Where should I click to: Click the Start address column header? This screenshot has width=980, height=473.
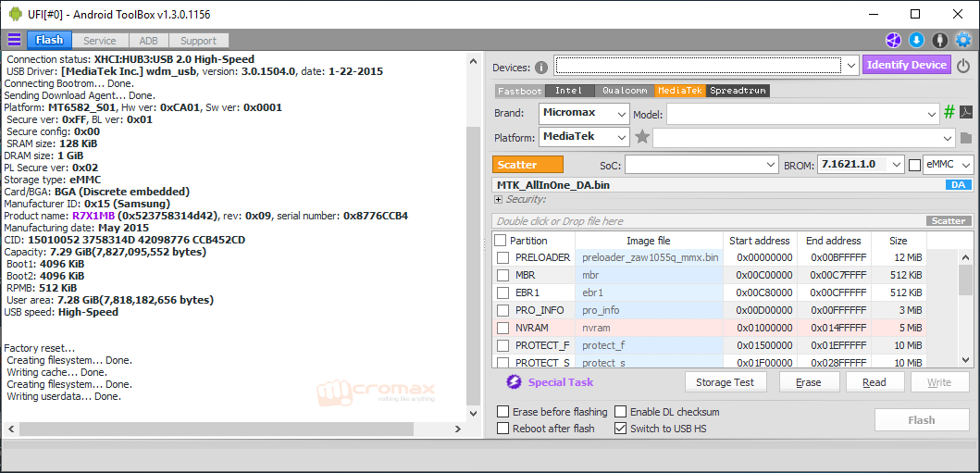(760, 241)
